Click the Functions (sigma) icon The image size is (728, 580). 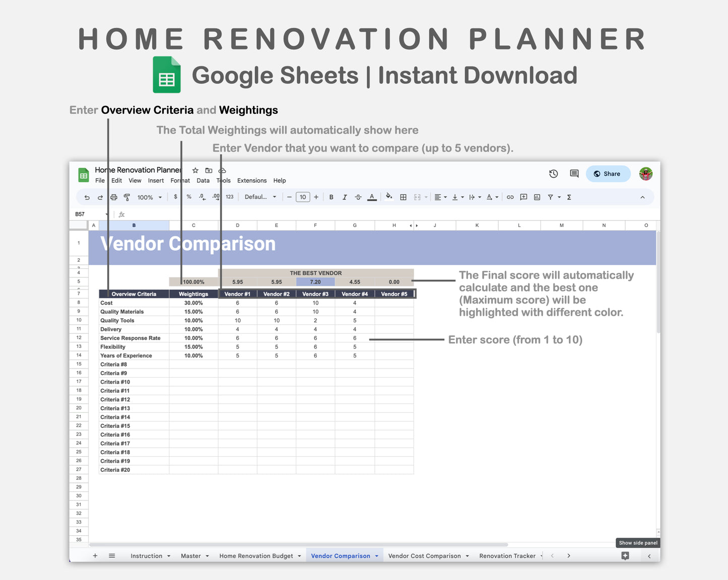(568, 197)
